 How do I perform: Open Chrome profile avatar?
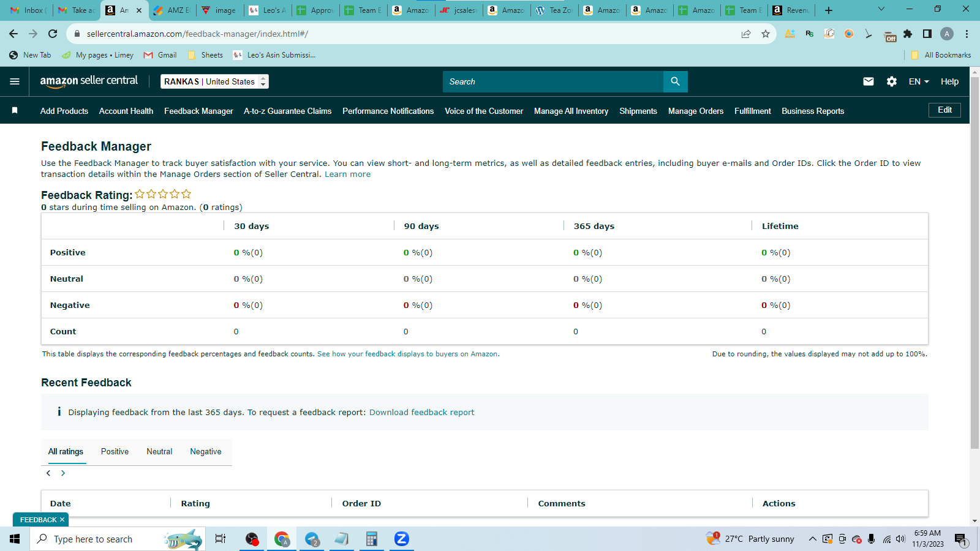[x=947, y=34]
